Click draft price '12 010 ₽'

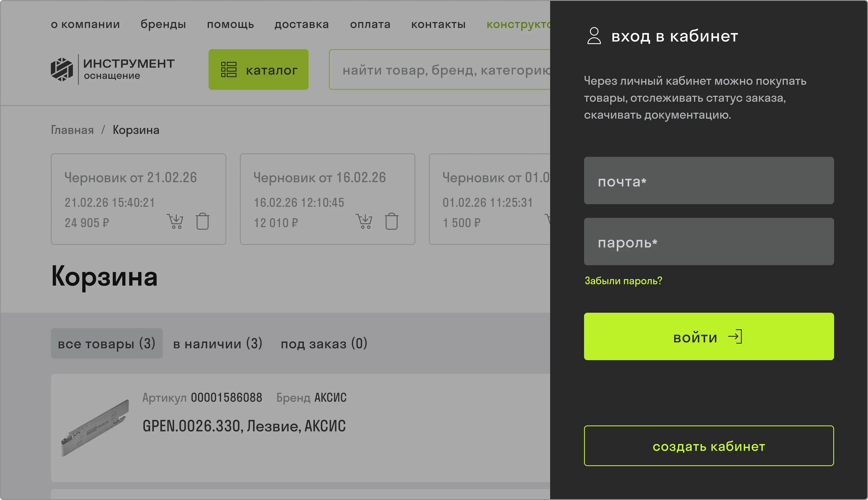(276, 223)
